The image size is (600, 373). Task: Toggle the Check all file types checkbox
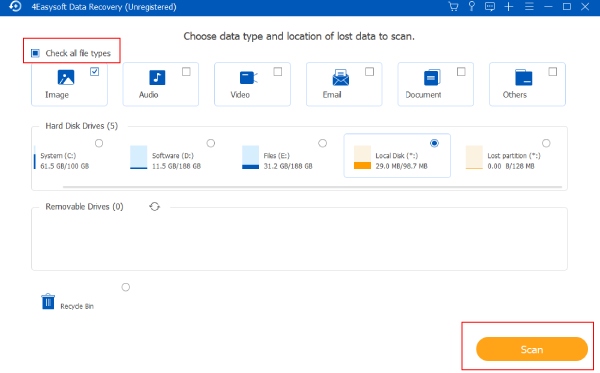point(35,53)
